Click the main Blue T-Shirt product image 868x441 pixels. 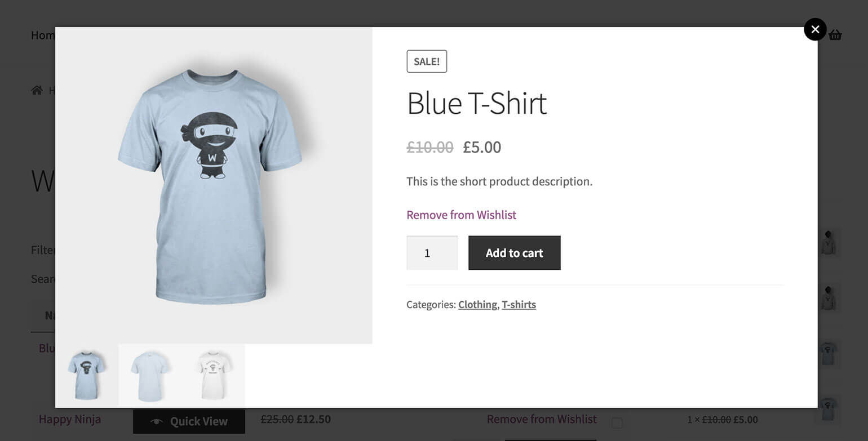tap(214, 185)
